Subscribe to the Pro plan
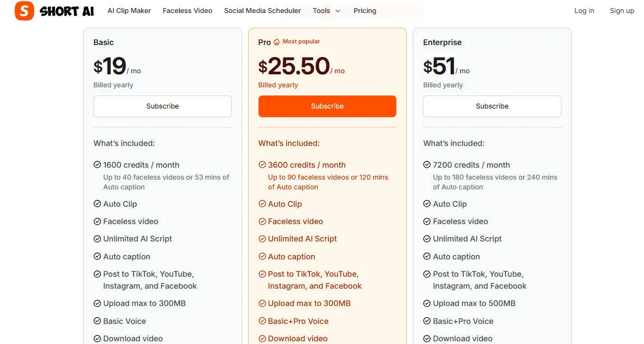Screen dimensions: 644x344 327,106
